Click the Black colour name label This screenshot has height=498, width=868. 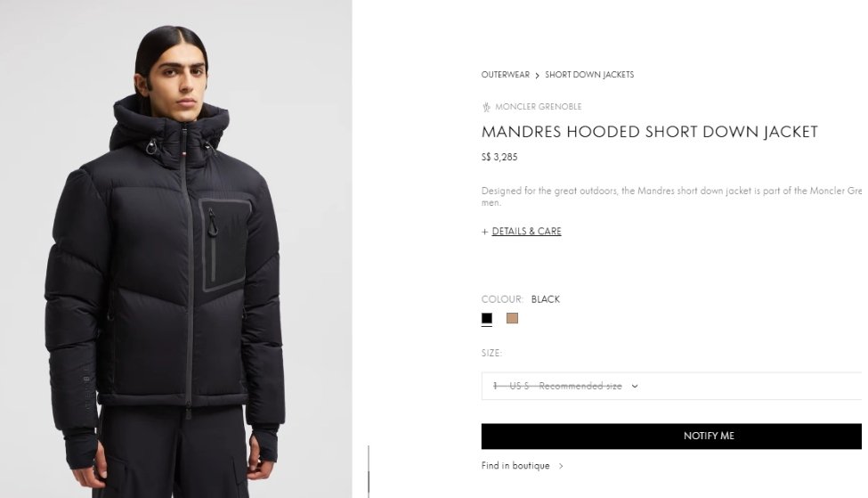546,299
